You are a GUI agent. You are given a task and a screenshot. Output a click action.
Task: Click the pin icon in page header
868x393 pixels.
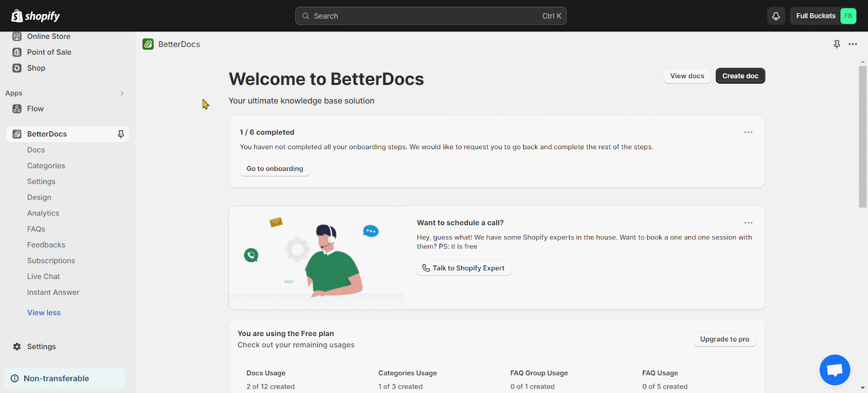[837, 44]
